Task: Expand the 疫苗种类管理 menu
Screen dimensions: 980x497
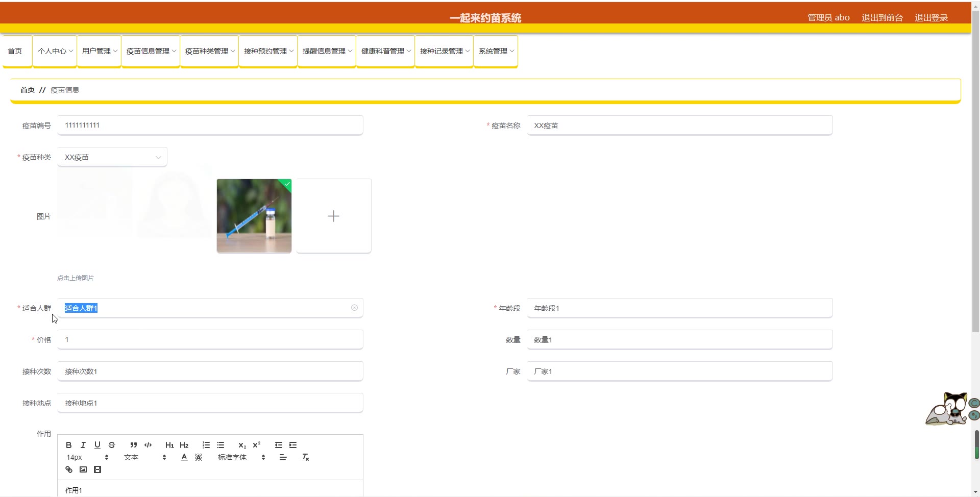Action: click(210, 51)
